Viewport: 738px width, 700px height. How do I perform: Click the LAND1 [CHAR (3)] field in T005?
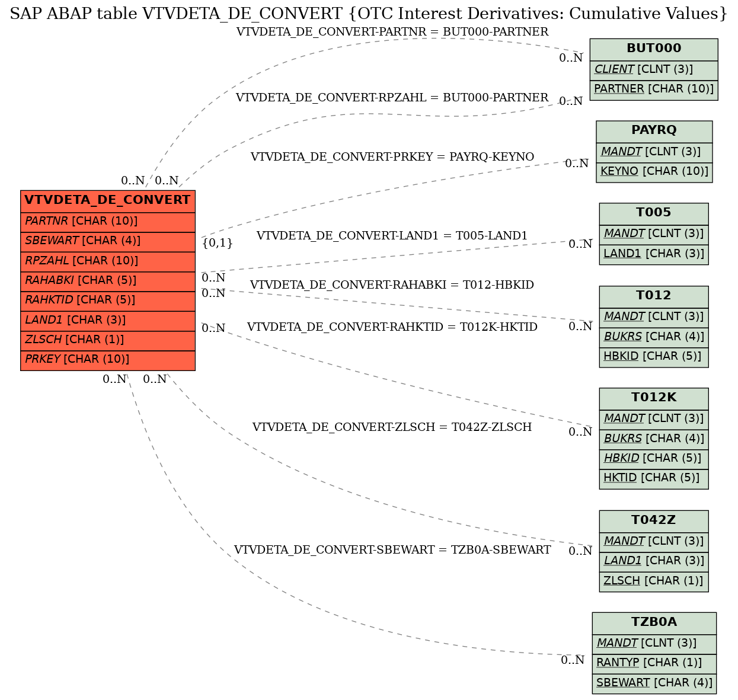[654, 254]
